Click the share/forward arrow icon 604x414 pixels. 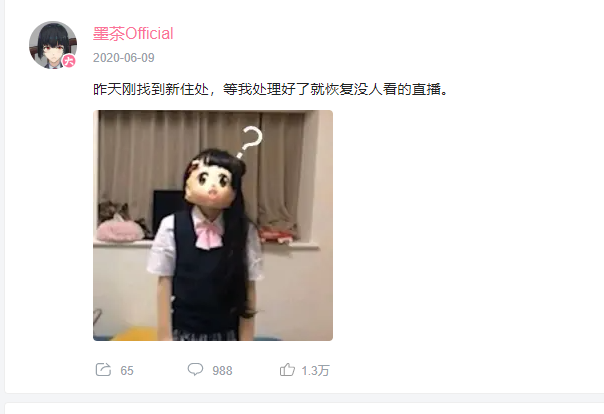pos(103,370)
